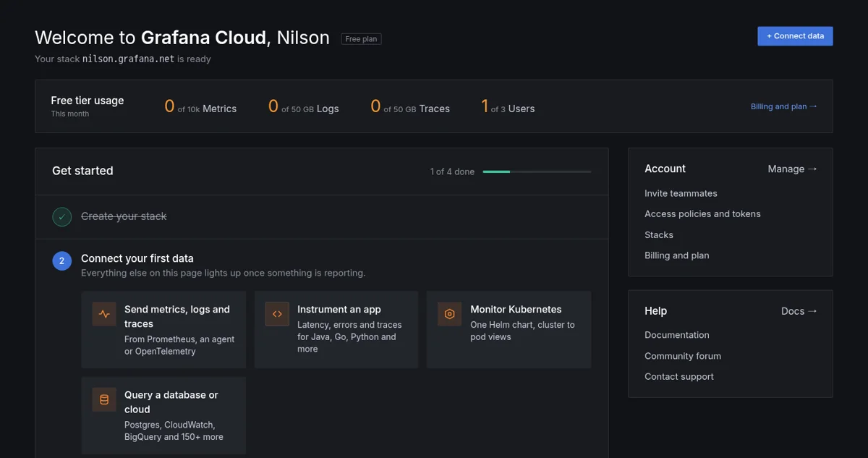The width and height of the screenshot is (868, 458).
Task: Go to Stacks in Account panel
Action: pos(659,234)
